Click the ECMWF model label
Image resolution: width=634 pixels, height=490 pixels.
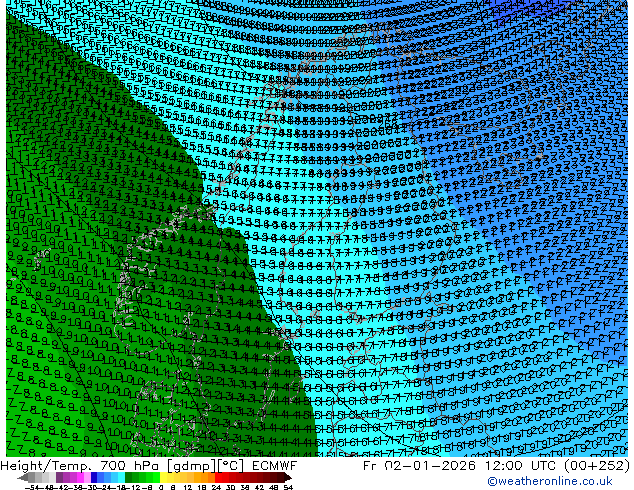274,466
